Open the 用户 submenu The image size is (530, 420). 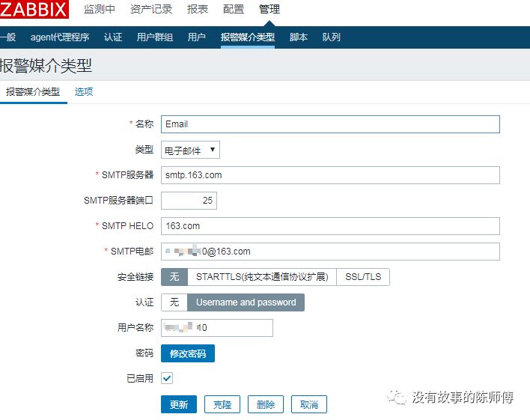[196, 37]
